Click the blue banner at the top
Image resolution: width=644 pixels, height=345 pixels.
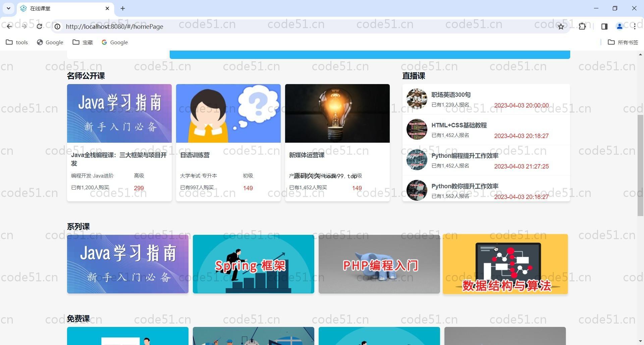pos(370,55)
